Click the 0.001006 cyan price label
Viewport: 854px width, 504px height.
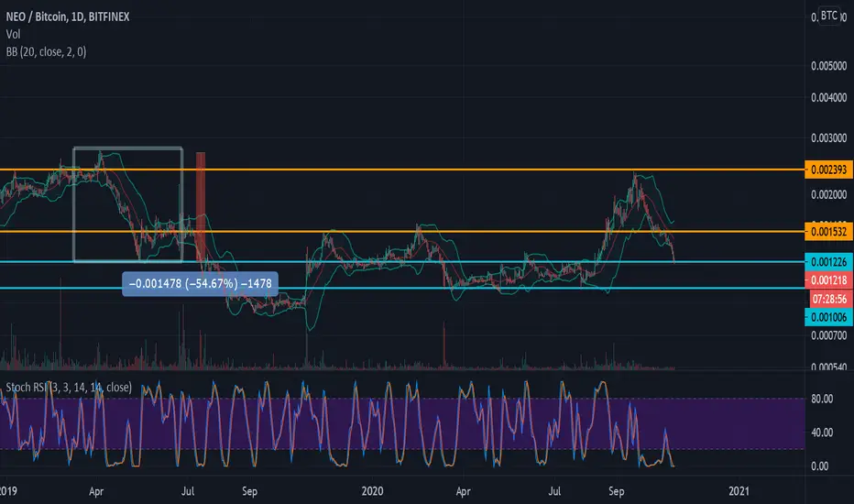pyautogui.click(x=828, y=317)
